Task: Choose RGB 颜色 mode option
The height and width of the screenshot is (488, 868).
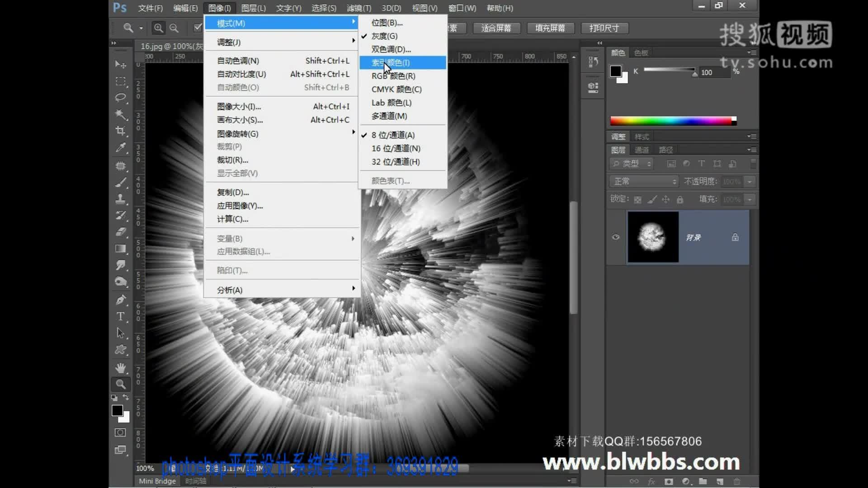Action: pyautogui.click(x=393, y=76)
